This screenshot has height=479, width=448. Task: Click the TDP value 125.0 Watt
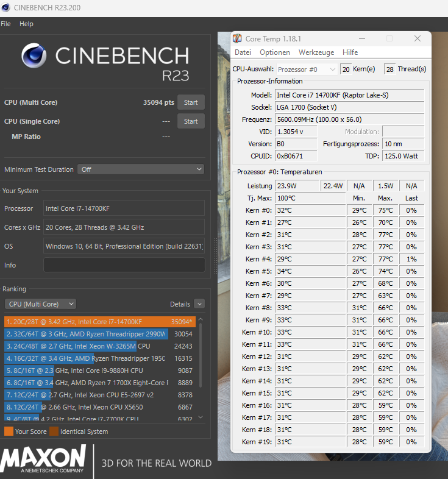click(404, 156)
